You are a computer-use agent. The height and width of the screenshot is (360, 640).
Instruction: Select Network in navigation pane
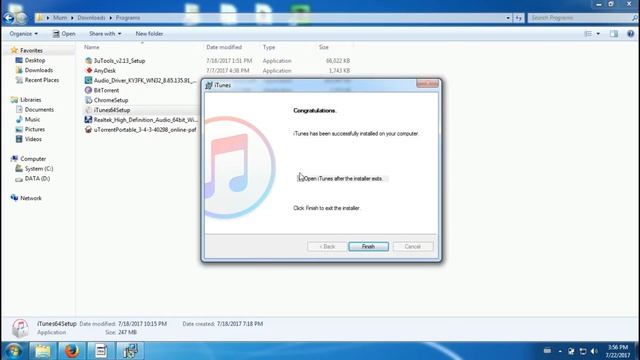[x=31, y=198]
